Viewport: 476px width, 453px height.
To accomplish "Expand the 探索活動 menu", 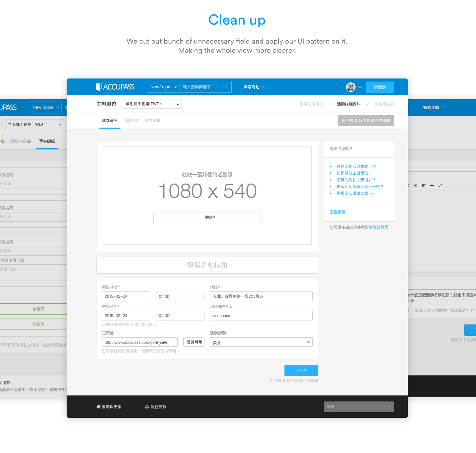I will pos(254,87).
